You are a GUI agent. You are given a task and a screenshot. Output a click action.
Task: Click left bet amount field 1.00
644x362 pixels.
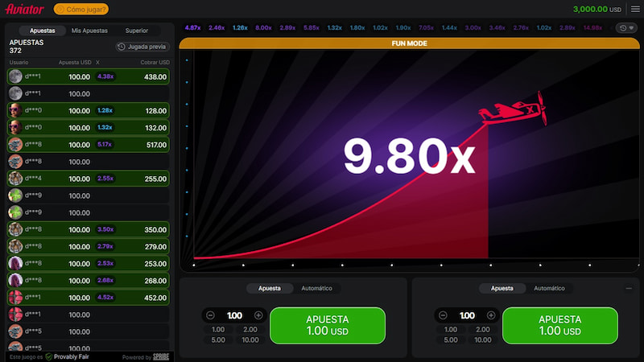pos(234,315)
